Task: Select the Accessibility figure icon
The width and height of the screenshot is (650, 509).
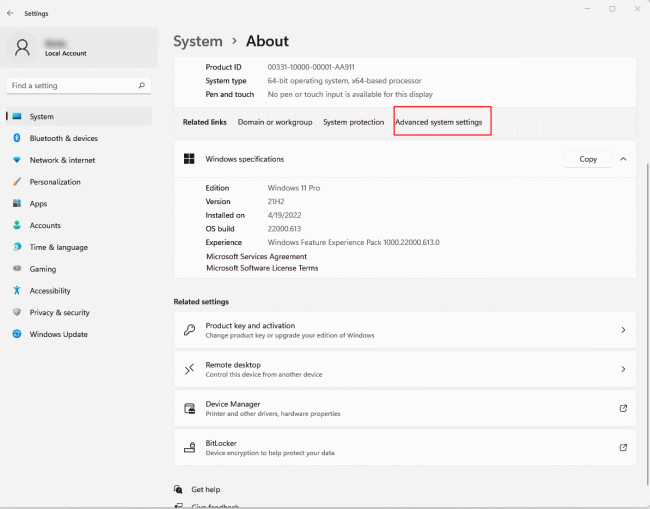Action: [17, 291]
